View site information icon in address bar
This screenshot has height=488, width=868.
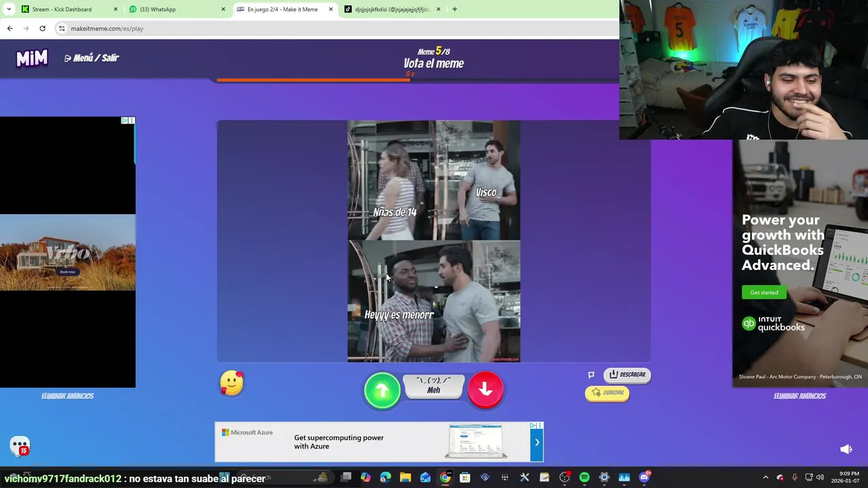tap(62, 28)
